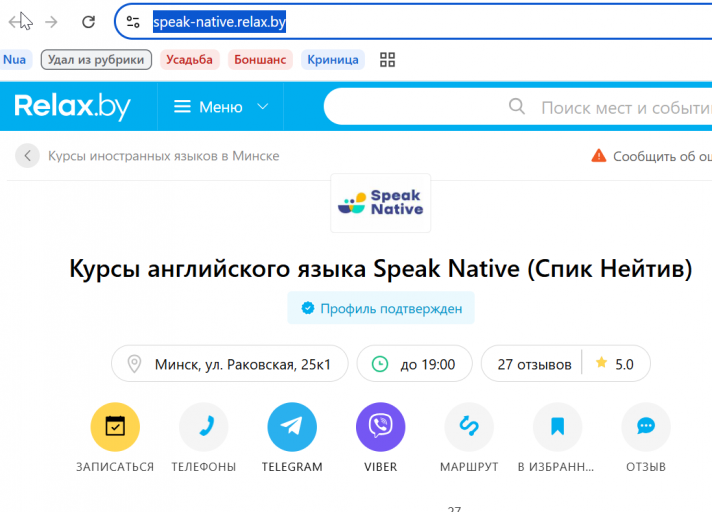Click the browser forward arrow
Image resolution: width=712 pixels, height=512 pixels.
coord(51,21)
